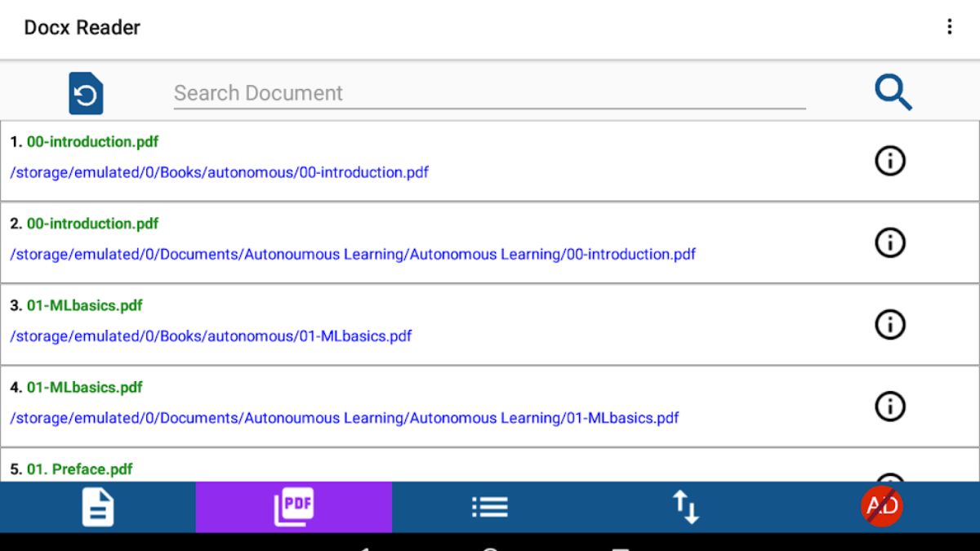The height and width of the screenshot is (551, 980).
Task: Tap the blue search magnifier icon
Action: point(893,92)
